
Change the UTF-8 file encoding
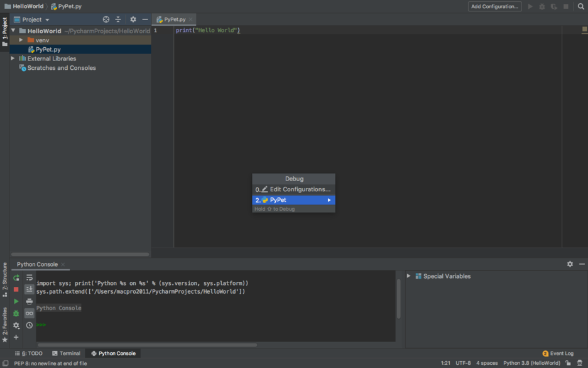click(463, 363)
